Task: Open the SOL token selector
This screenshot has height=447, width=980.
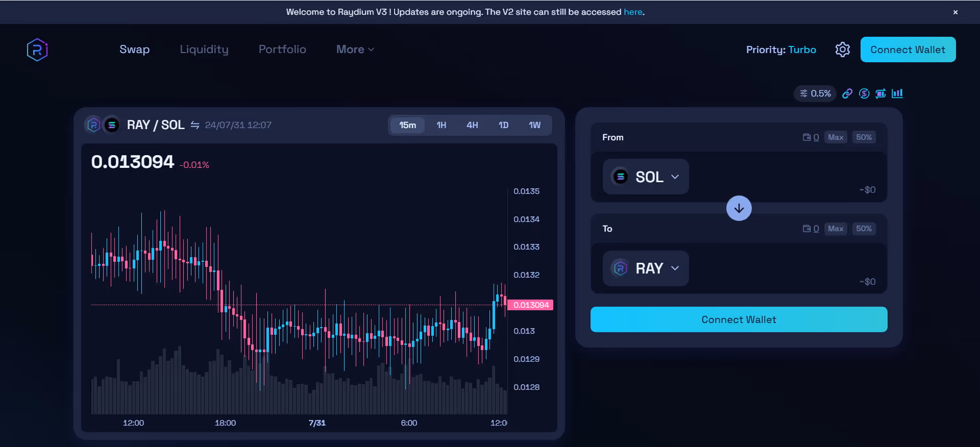Action: 646,177
